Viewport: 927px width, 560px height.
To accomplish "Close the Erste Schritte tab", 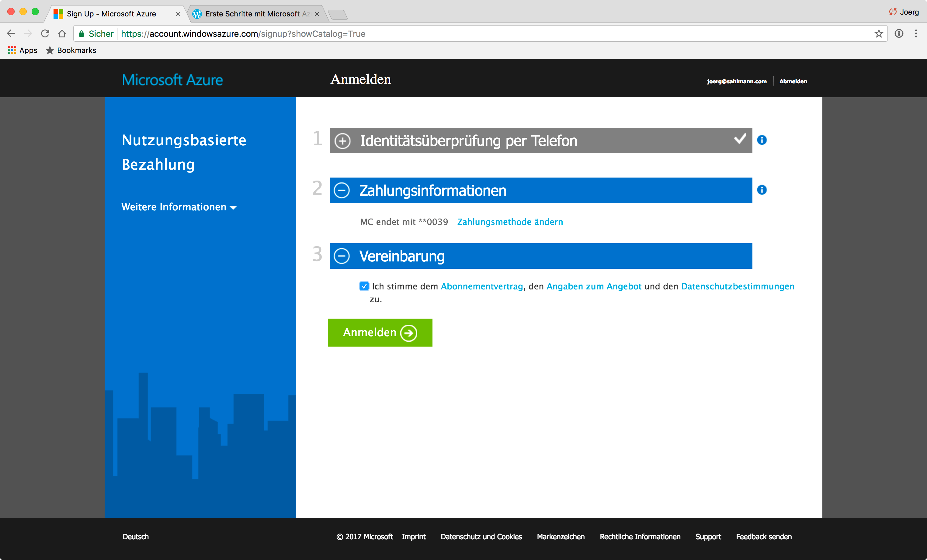I will point(317,14).
